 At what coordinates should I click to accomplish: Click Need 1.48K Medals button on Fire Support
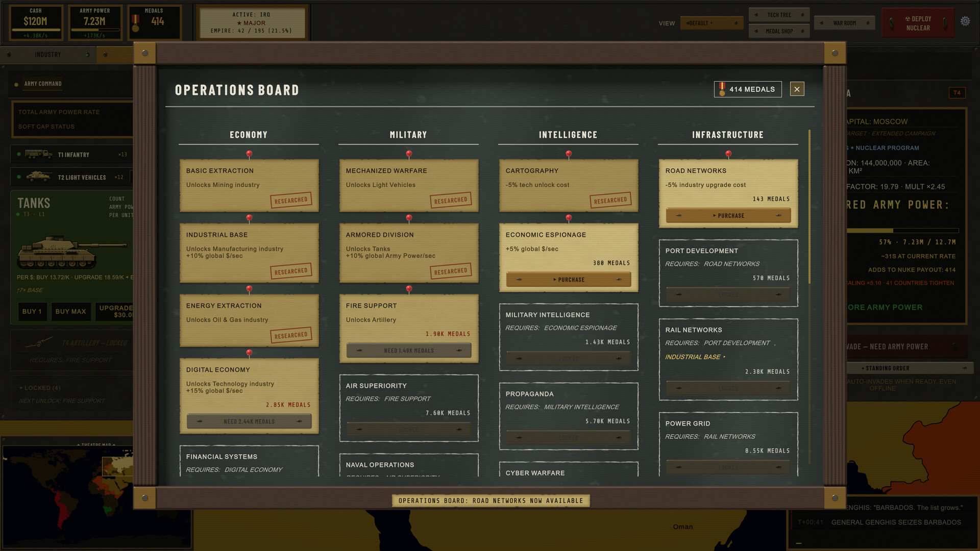pos(409,350)
